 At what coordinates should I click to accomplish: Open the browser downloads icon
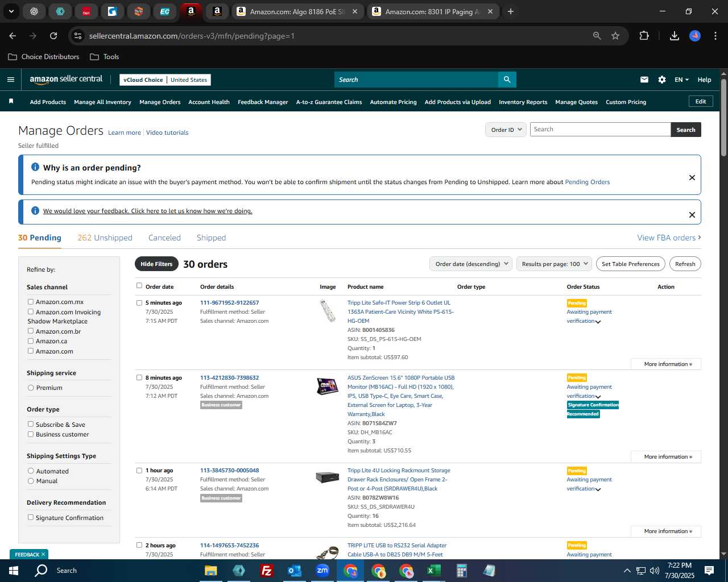[x=675, y=36]
